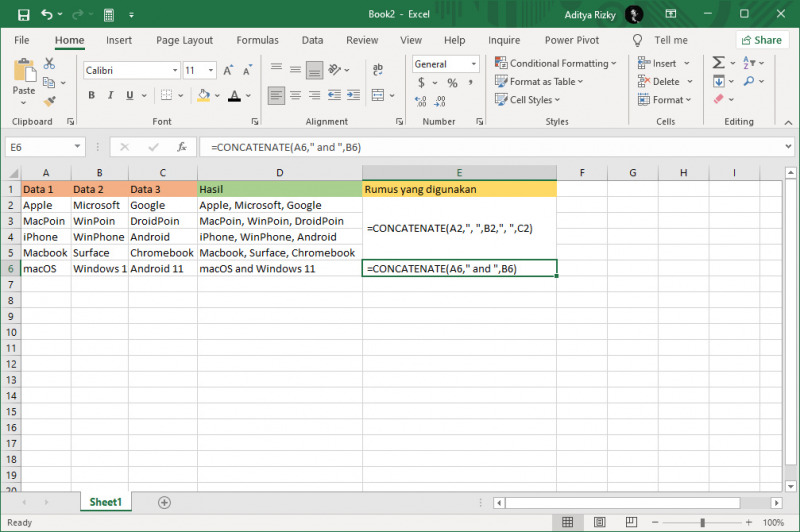Screen dimensions: 800x532
Task: Add a new sheet with plus button
Action: point(164,502)
